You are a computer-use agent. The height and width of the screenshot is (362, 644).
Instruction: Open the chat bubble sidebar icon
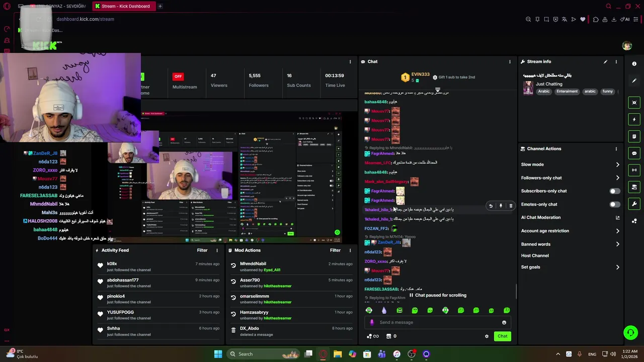[634, 153]
